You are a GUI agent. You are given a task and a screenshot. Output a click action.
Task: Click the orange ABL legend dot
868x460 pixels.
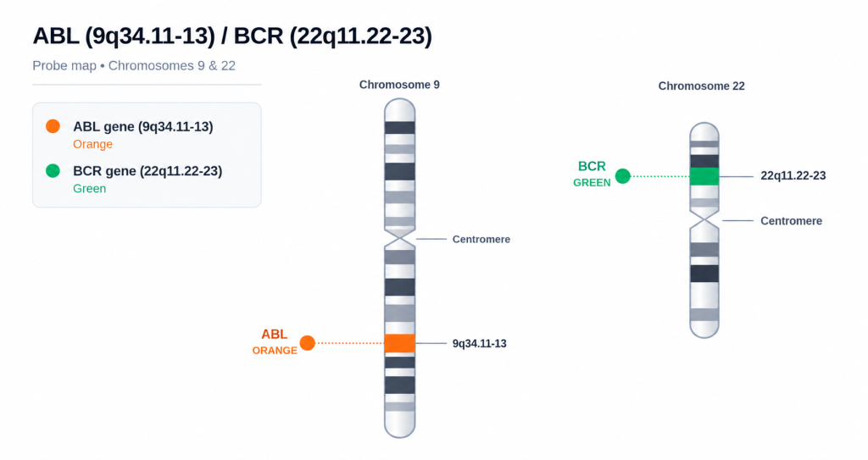(x=53, y=126)
